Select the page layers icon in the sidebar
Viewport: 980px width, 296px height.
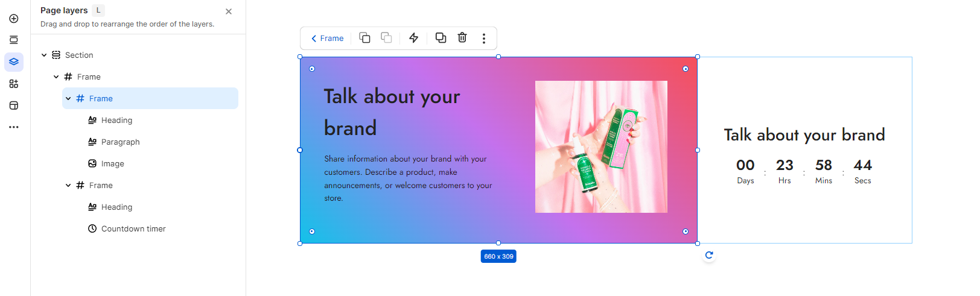tap(14, 62)
